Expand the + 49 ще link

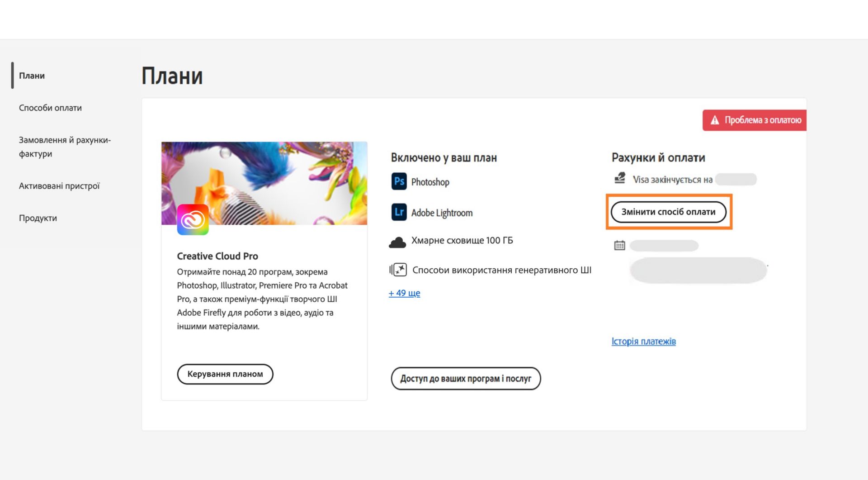pyautogui.click(x=404, y=293)
